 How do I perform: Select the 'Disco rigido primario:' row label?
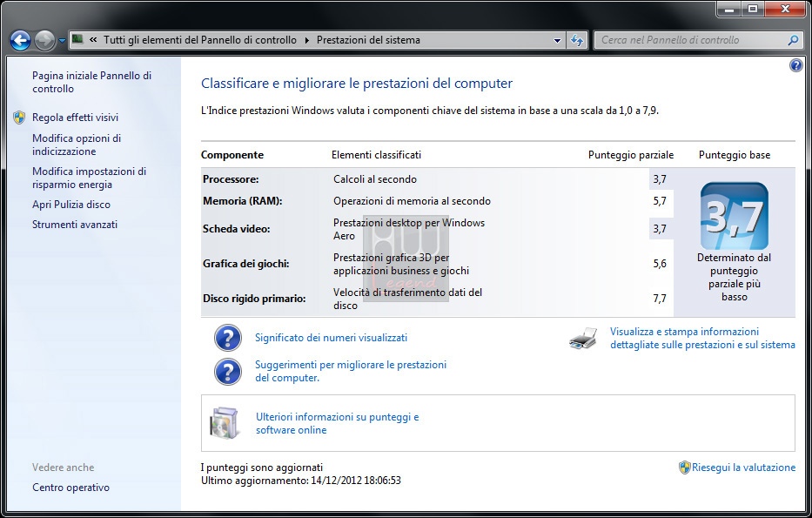click(254, 299)
